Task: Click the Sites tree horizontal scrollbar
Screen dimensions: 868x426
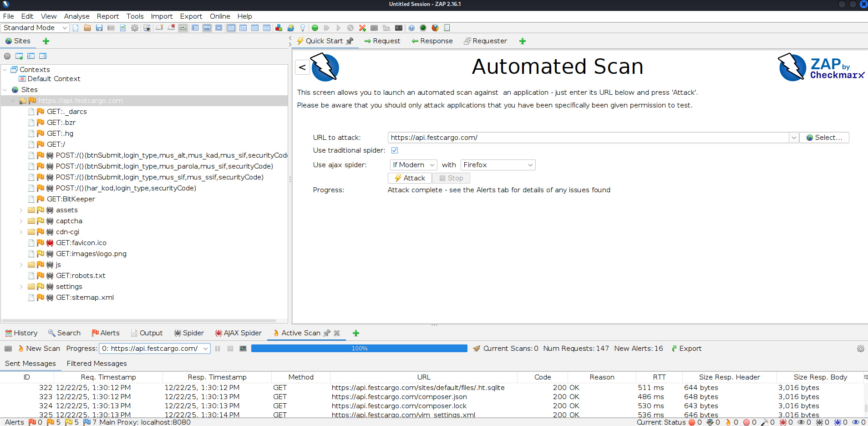Action: coord(139,321)
